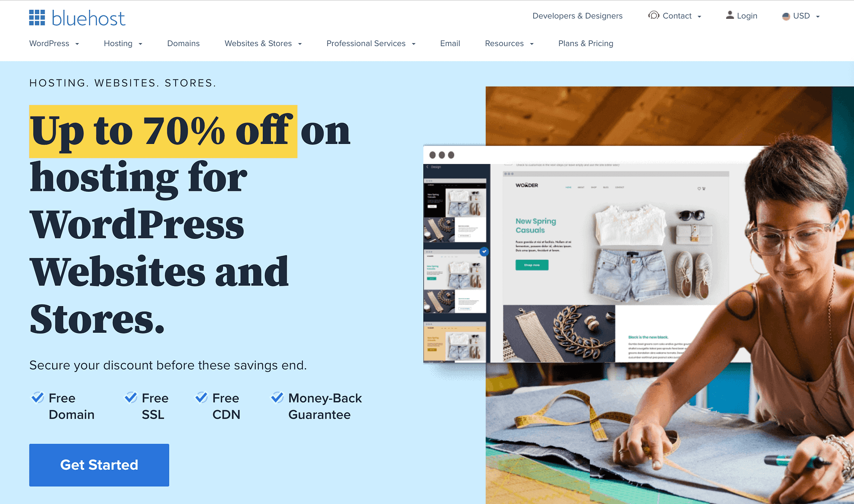Click the Websites & Stores dropdown arrow
854x504 pixels.
coord(301,43)
